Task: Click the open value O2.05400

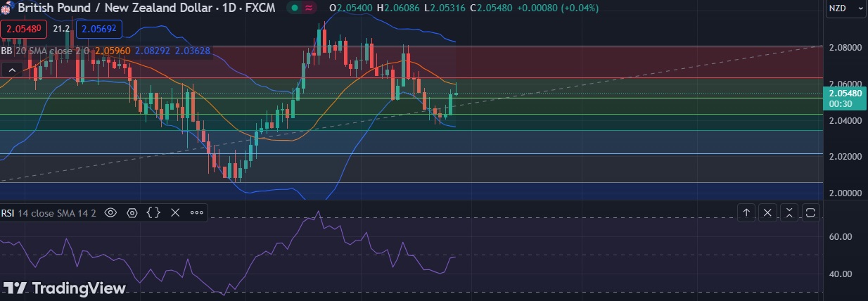Action: pos(351,8)
